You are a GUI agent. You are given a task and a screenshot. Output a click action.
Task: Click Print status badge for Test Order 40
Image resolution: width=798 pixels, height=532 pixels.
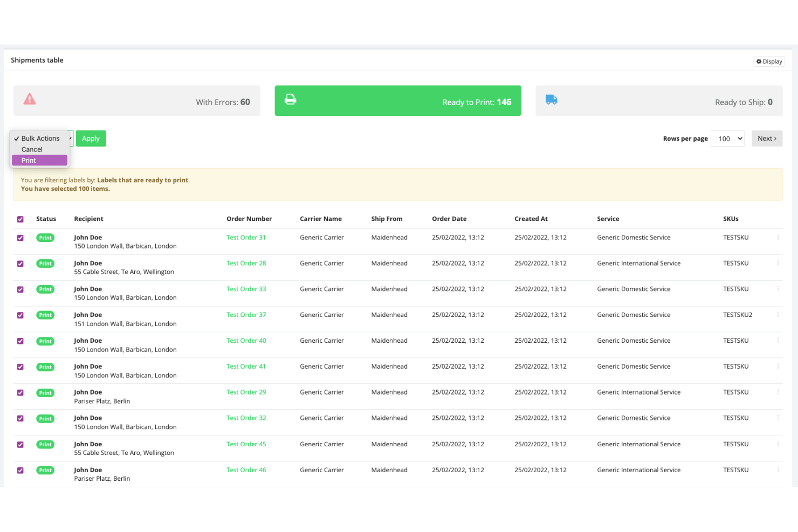(x=45, y=341)
